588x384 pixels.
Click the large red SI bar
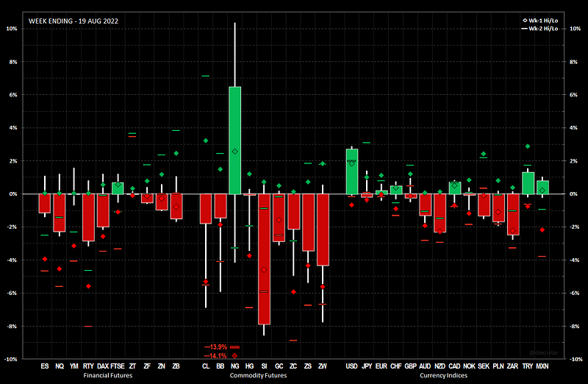point(264,257)
